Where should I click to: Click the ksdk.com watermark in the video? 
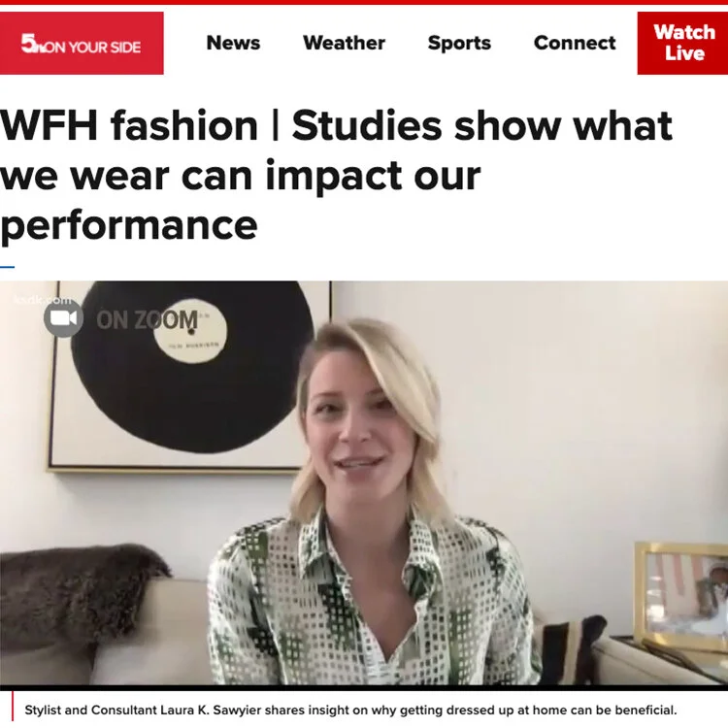(43, 300)
